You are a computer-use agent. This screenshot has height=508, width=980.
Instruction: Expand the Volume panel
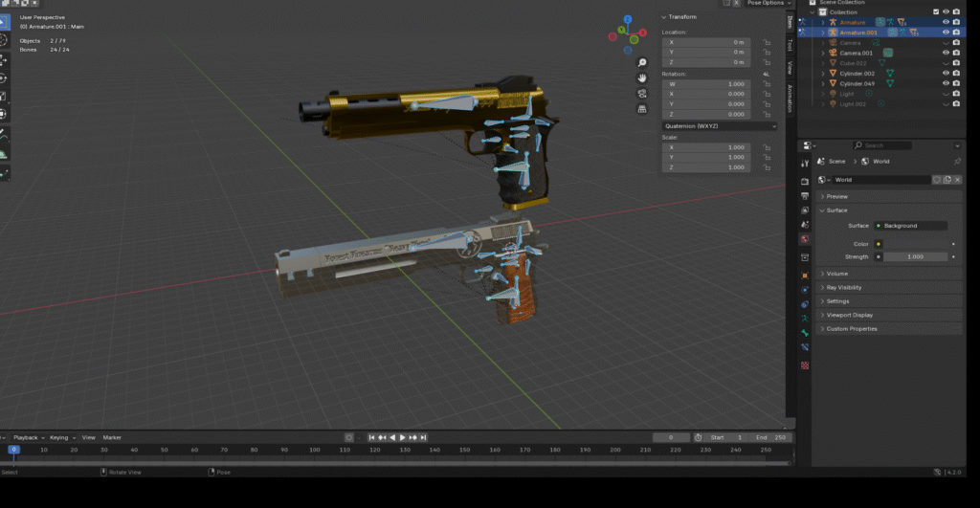tap(837, 274)
